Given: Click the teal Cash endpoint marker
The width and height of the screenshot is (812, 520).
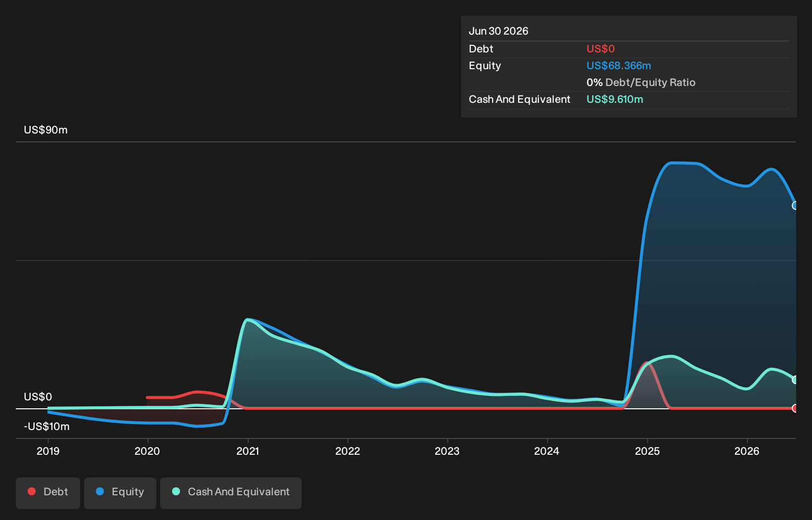Looking at the screenshot, I should point(795,380).
